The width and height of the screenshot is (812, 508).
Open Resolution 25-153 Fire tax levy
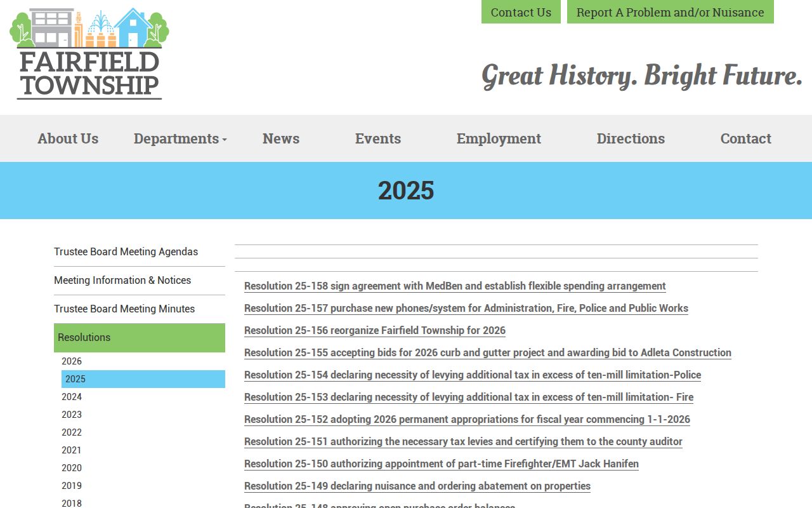(x=469, y=398)
